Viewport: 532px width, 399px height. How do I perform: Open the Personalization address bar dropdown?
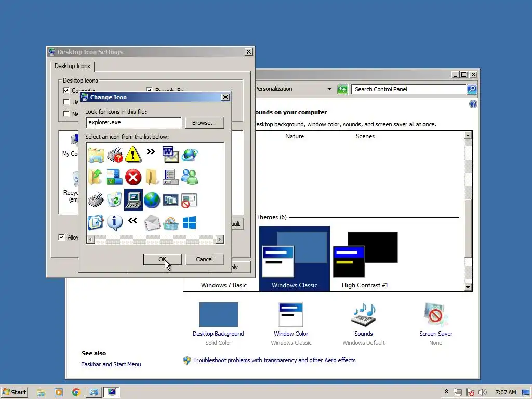pyautogui.click(x=329, y=89)
